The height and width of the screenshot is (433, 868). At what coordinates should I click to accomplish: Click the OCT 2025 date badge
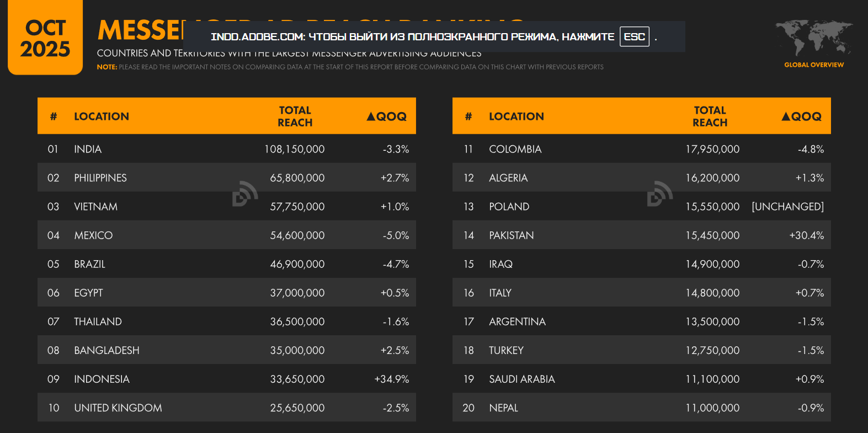point(45,39)
